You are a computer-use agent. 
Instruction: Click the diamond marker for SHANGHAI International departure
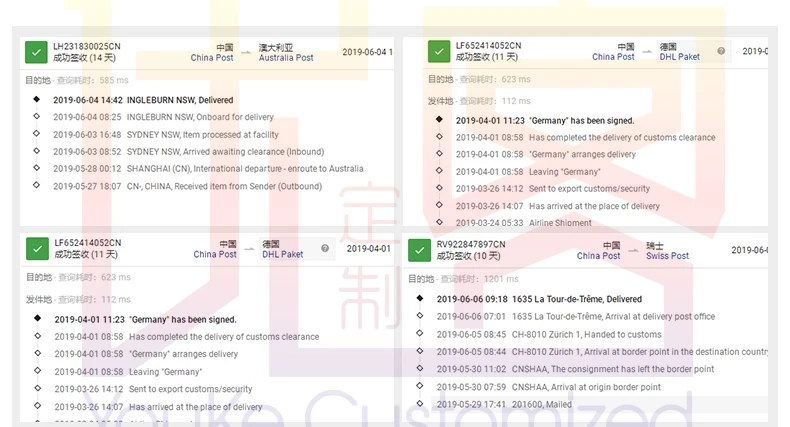click(x=36, y=168)
